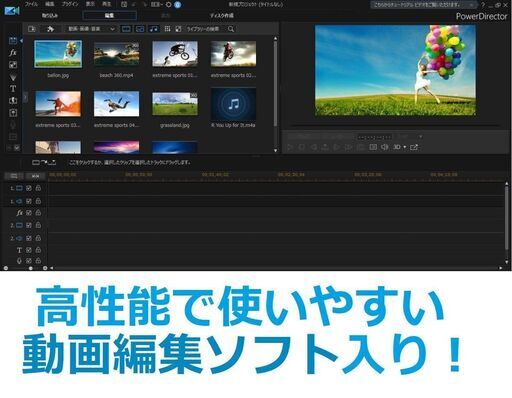Viewport: 512px width, 398px height.
Task: Toggle the audio music-note filter icon
Action: (153, 29)
